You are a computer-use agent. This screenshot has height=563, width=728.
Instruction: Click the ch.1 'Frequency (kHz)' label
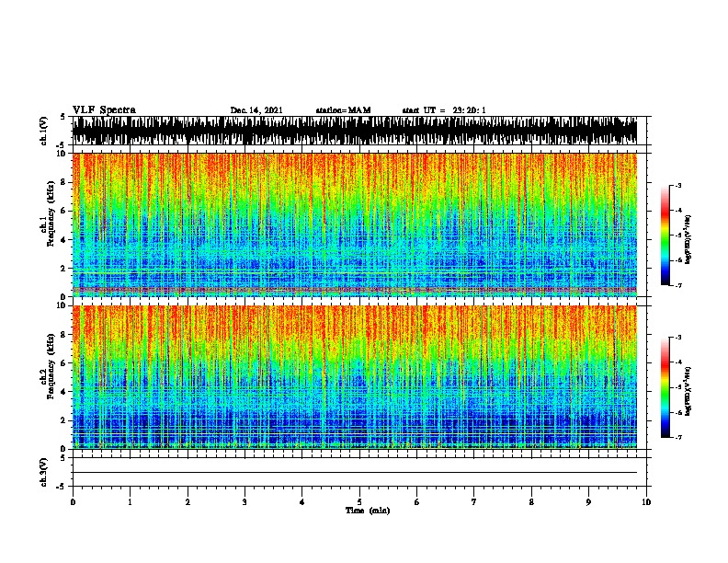tap(51, 213)
